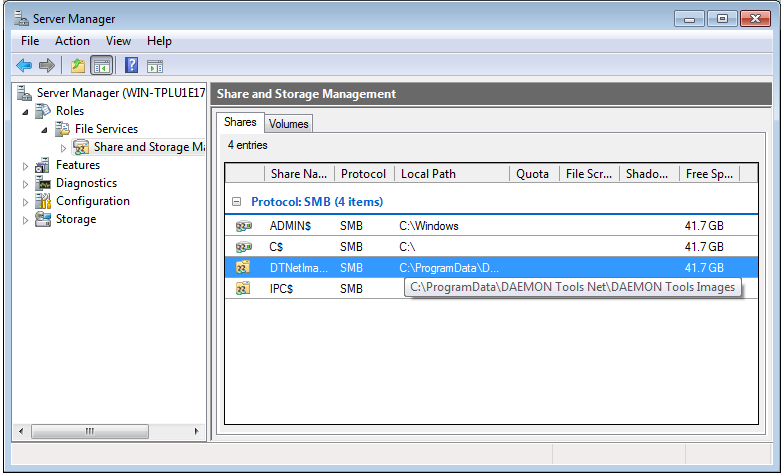Click the IPC$ share name
This screenshot has width=783, height=473.
(281, 289)
